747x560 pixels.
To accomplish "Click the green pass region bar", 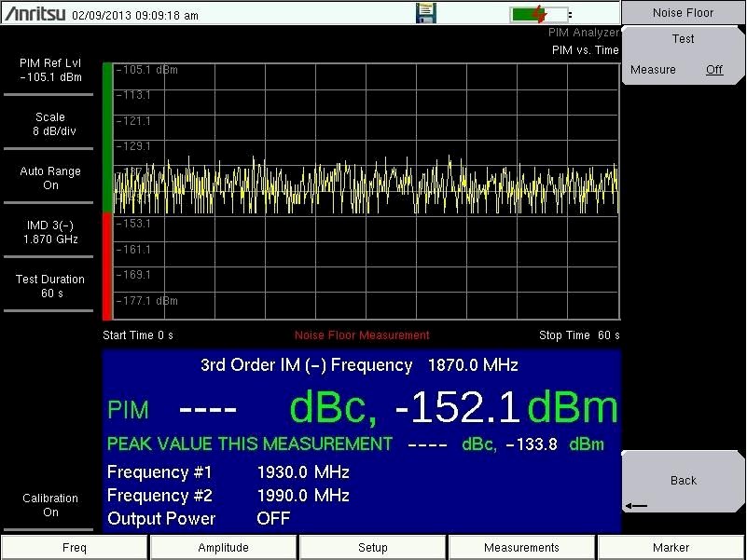I will [107, 138].
